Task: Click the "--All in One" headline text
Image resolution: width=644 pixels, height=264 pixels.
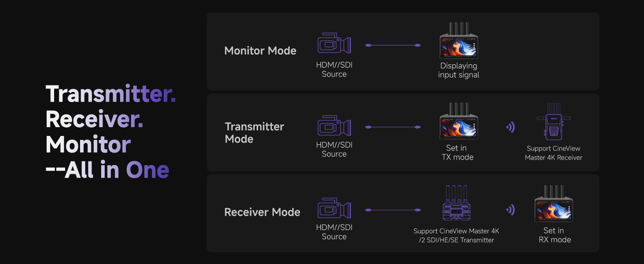Action: pyautogui.click(x=107, y=170)
